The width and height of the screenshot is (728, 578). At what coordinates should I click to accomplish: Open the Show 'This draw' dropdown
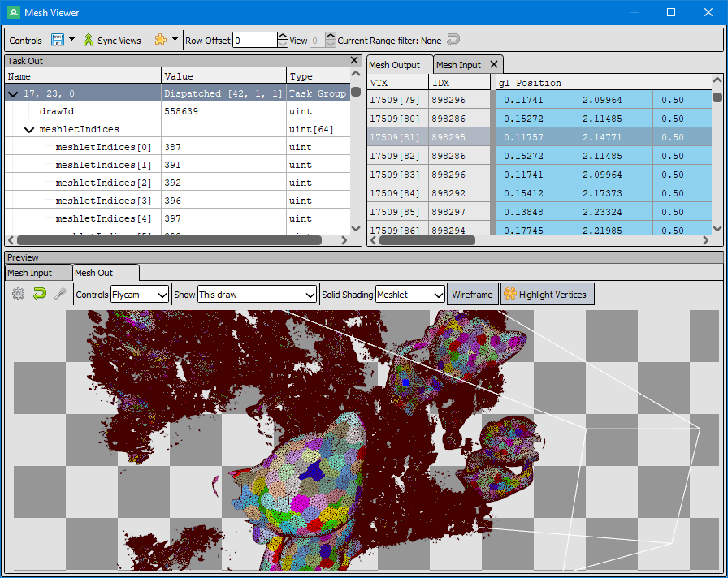coord(257,295)
